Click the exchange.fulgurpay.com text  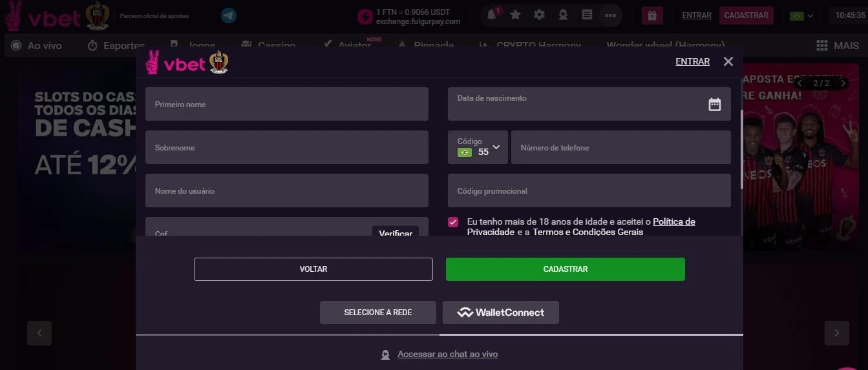coord(418,21)
